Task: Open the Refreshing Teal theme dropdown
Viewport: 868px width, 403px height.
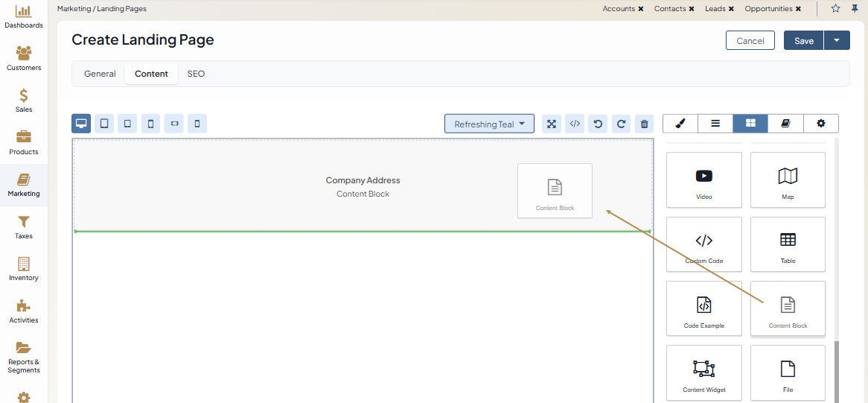Action: coord(489,124)
